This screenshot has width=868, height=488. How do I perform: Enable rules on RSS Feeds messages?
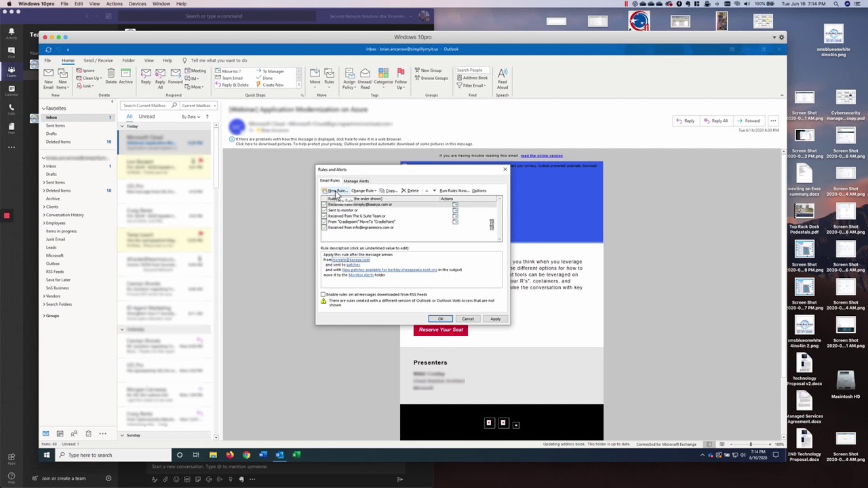click(x=323, y=295)
